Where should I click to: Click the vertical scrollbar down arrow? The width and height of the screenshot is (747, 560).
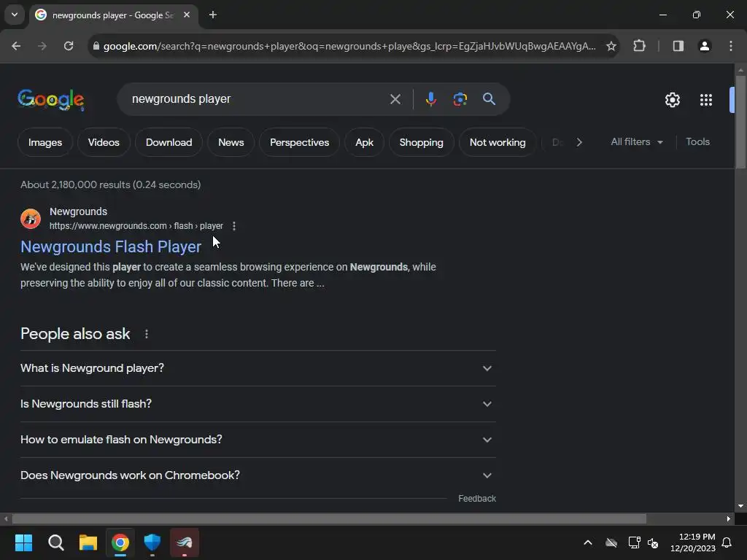click(x=740, y=506)
